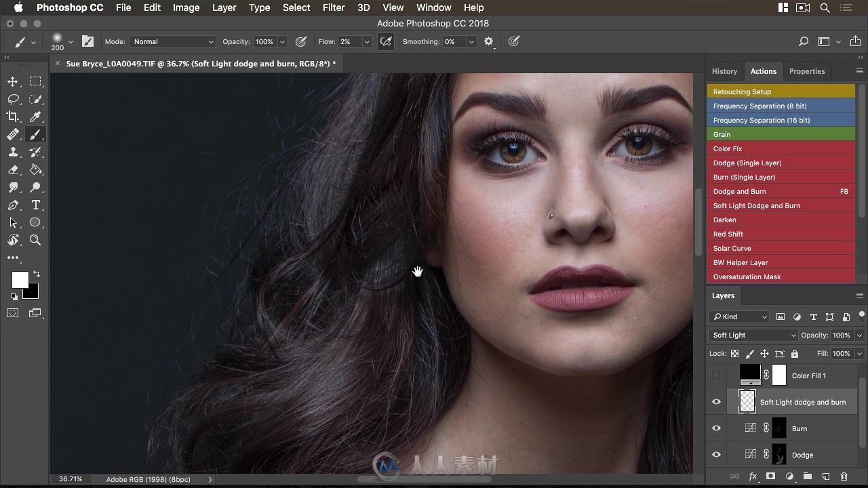This screenshot has height=488, width=868.
Task: Open the layer Opacity dropdown arrow
Action: click(x=859, y=335)
